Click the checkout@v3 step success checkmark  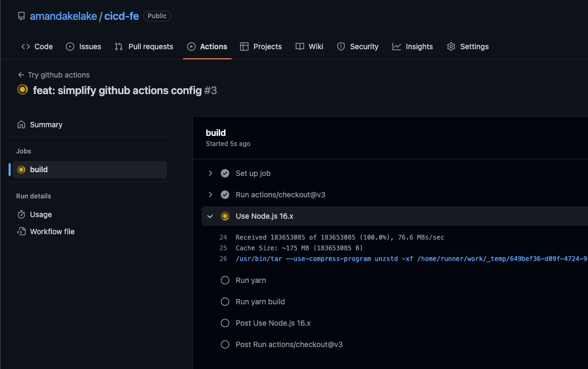(225, 195)
